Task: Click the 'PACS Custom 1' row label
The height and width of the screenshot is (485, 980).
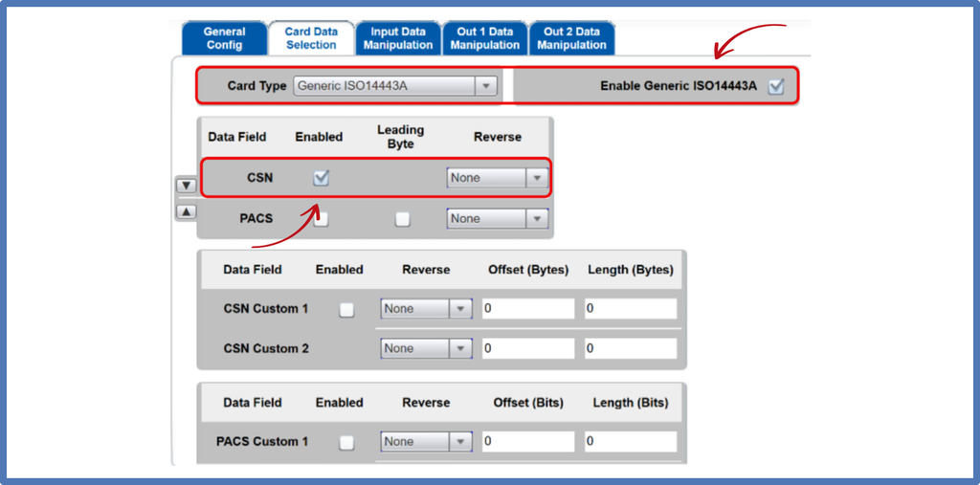Action: (262, 441)
